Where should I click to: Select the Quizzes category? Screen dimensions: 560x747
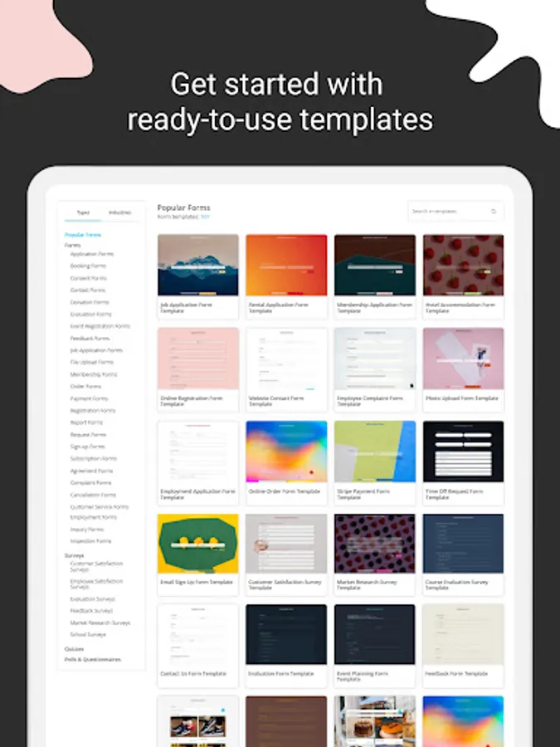(75, 649)
